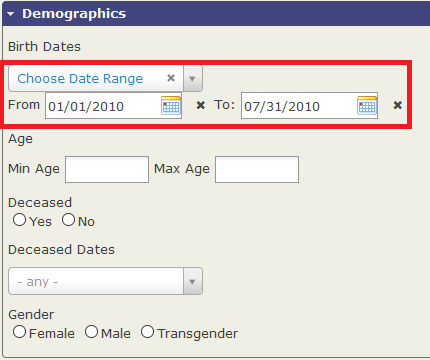The width and height of the screenshot is (430, 360).
Task: Click the Gender label
Action: [31, 315]
